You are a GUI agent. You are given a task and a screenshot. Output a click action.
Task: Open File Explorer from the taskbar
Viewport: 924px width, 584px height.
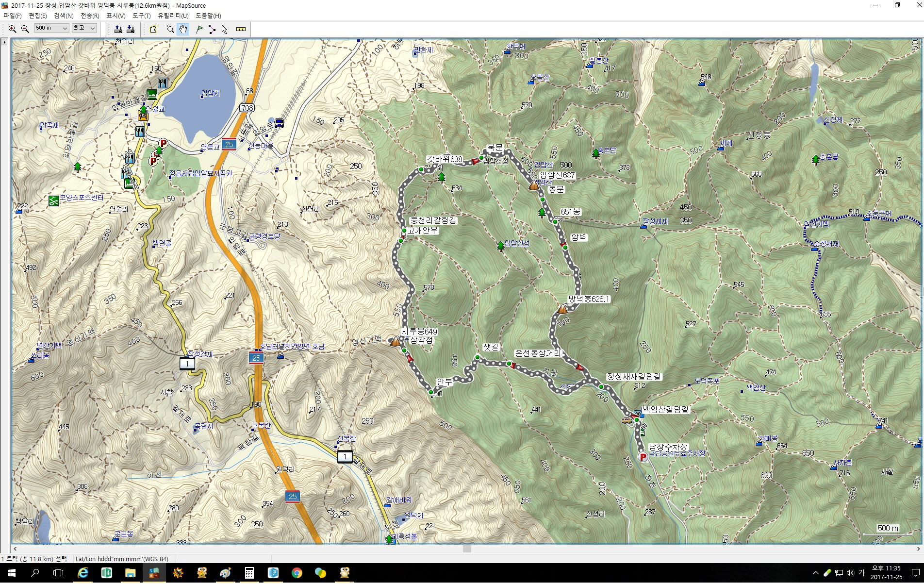(x=131, y=573)
